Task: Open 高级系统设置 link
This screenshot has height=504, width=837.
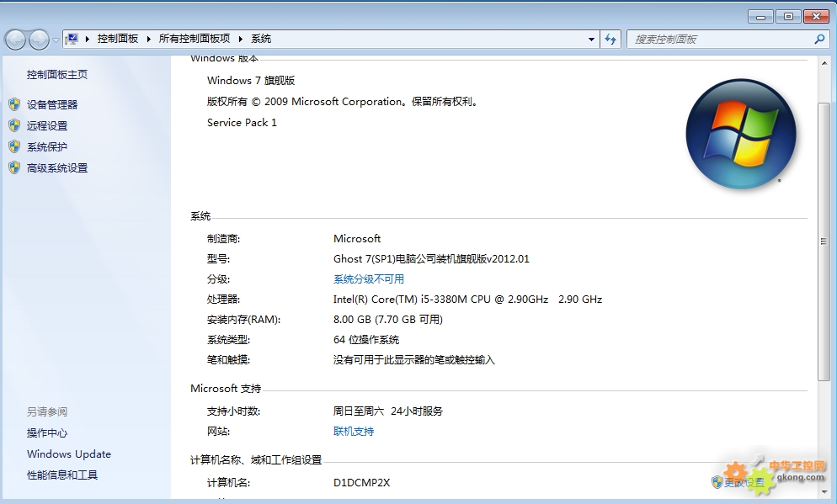Action: tap(57, 168)
